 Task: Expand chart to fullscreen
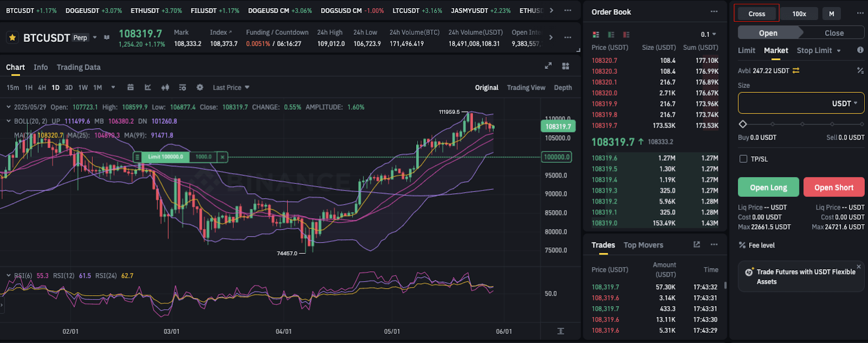tap(548, 66)
